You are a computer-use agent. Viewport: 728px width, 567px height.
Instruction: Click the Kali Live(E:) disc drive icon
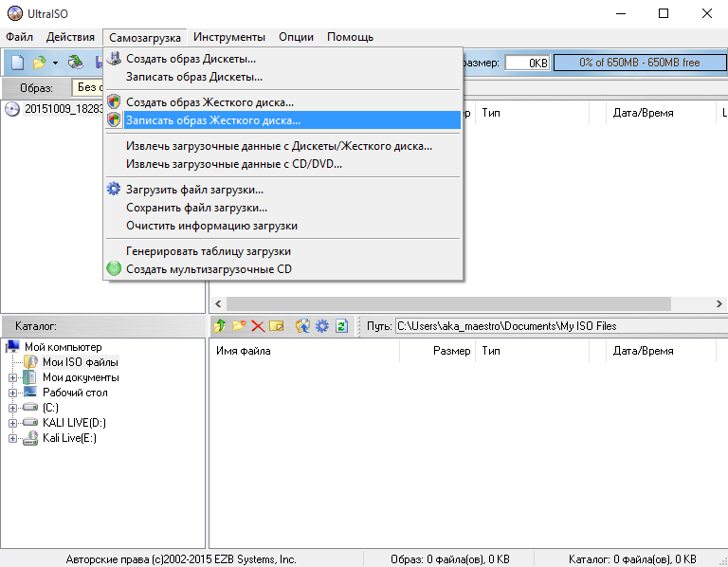tap(30, 437)
